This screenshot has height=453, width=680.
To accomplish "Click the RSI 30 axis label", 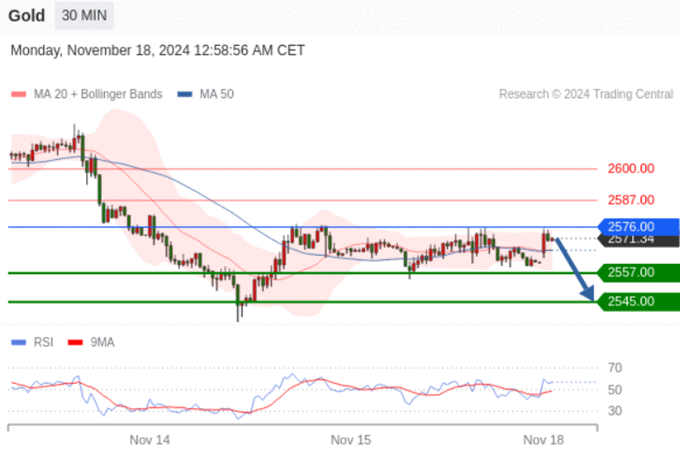I will pyautogui.click(x=615, y=411).
